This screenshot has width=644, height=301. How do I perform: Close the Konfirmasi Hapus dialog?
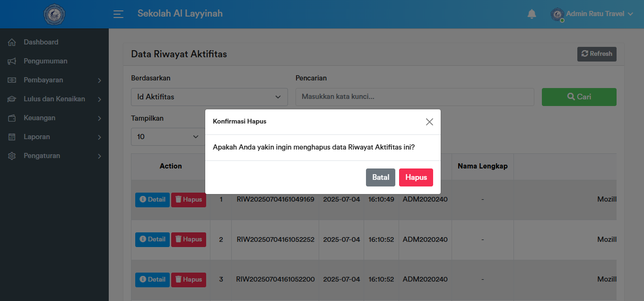(429, 122)
